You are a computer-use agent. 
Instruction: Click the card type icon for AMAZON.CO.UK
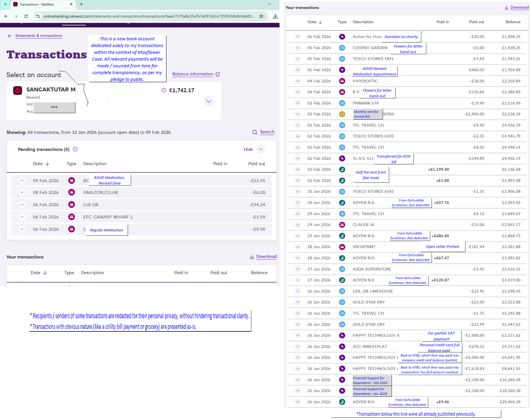tap(72, 192)
